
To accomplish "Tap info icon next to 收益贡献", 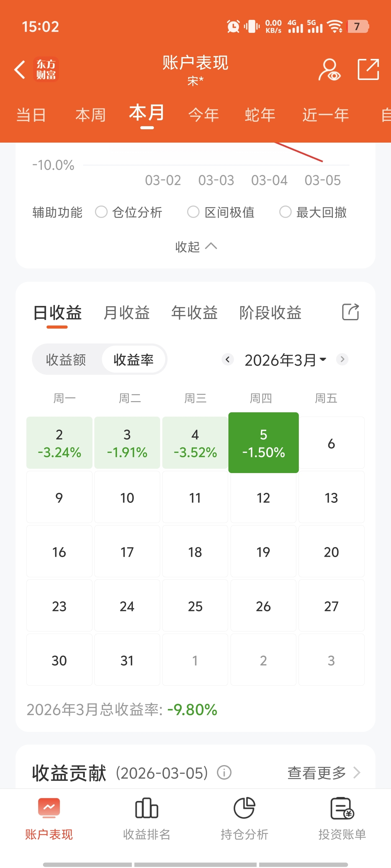I will pyautogui.click(x=224, y=772).
